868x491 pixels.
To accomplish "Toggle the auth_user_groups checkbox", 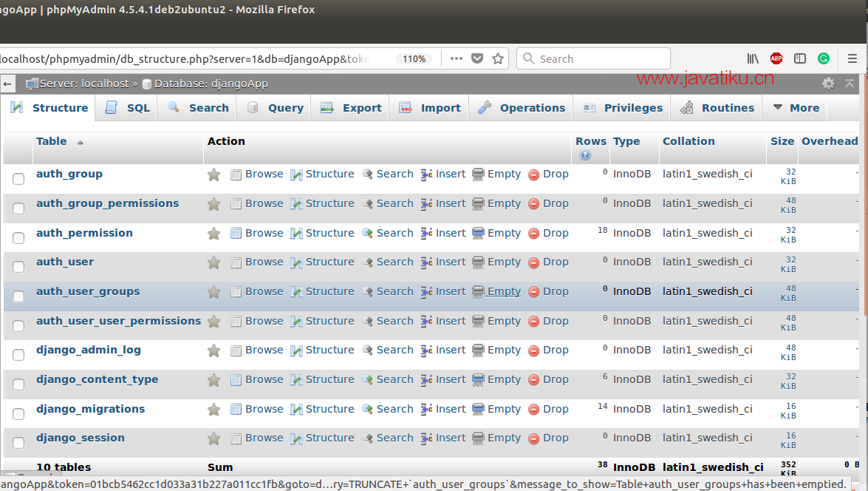I will click(18, 297).
